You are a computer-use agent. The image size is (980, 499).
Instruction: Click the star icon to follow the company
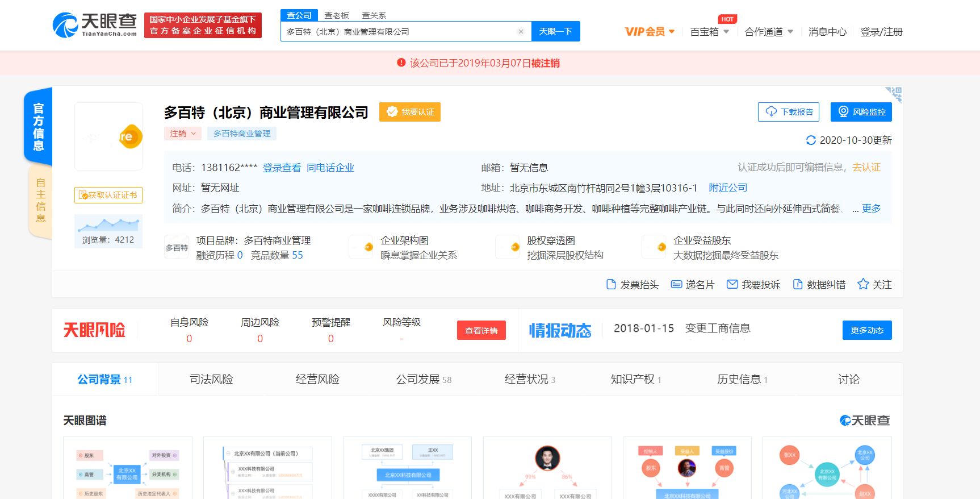[863, 284]
